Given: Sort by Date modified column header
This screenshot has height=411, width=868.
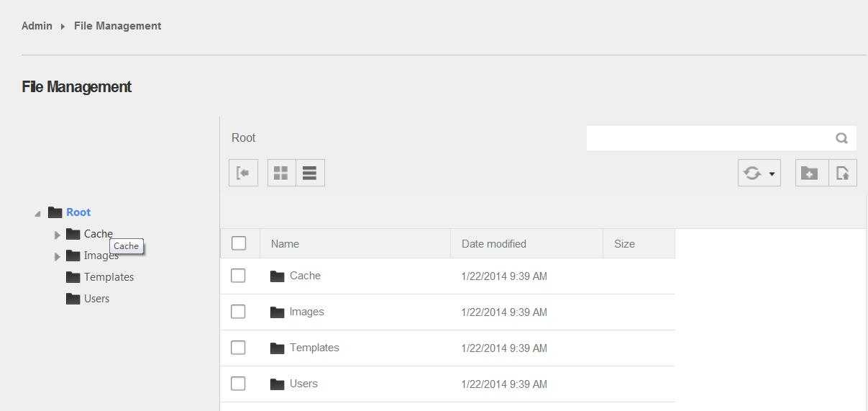Looking at the screenshot, I should [493, 244].
